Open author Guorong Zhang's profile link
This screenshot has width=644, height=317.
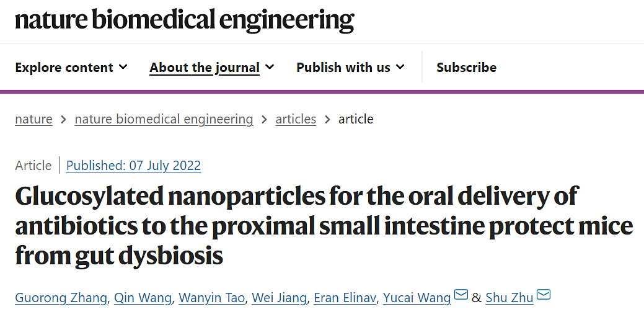(61, 298)
